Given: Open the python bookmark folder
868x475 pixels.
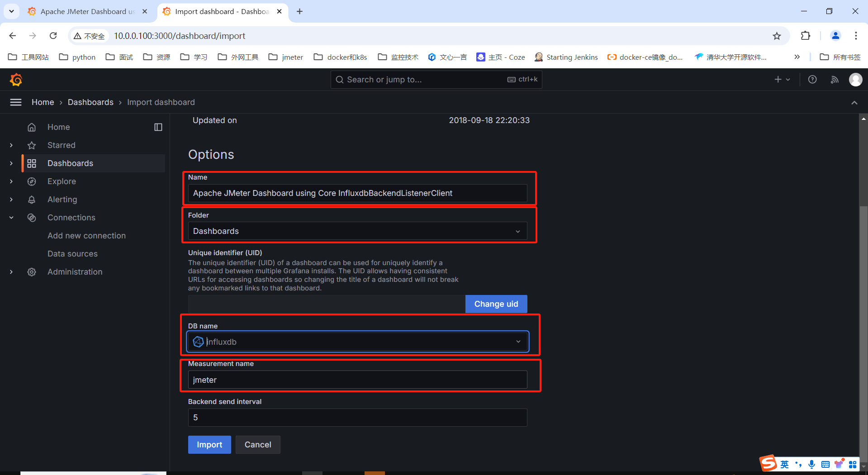Looking at the screenshot, I should click(77, 57).
